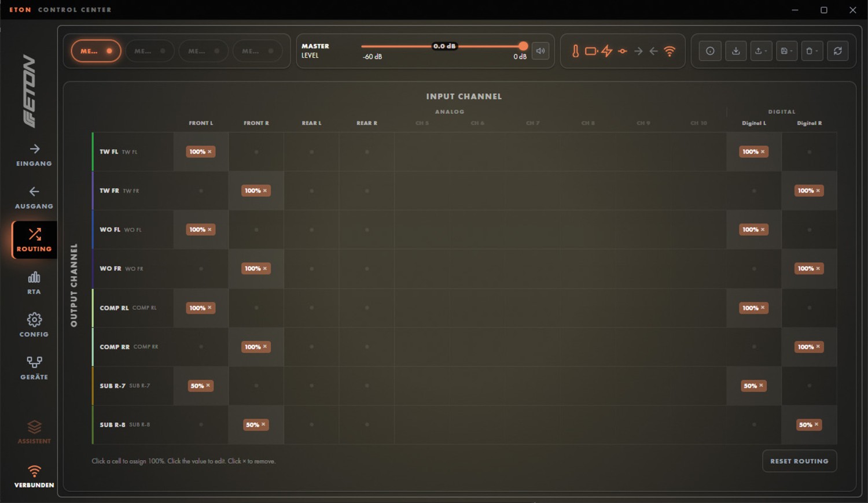Open the Config settings page
The image size is (868, 503).
click(34, 326)
